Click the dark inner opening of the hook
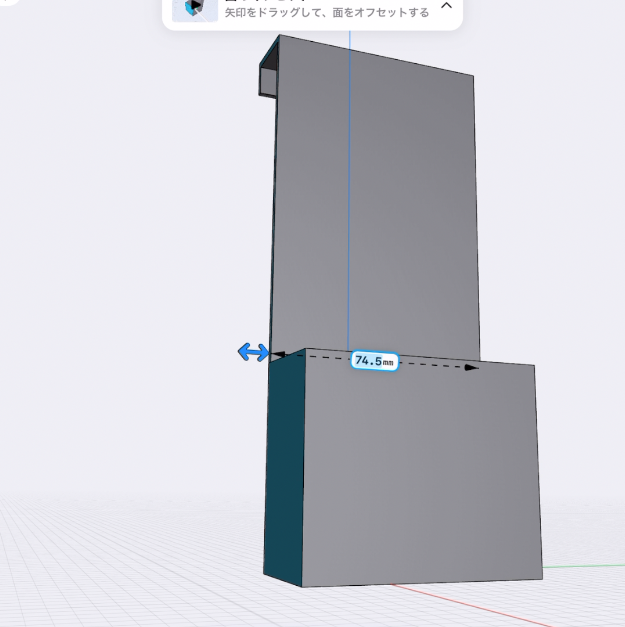 pos(270,82)
